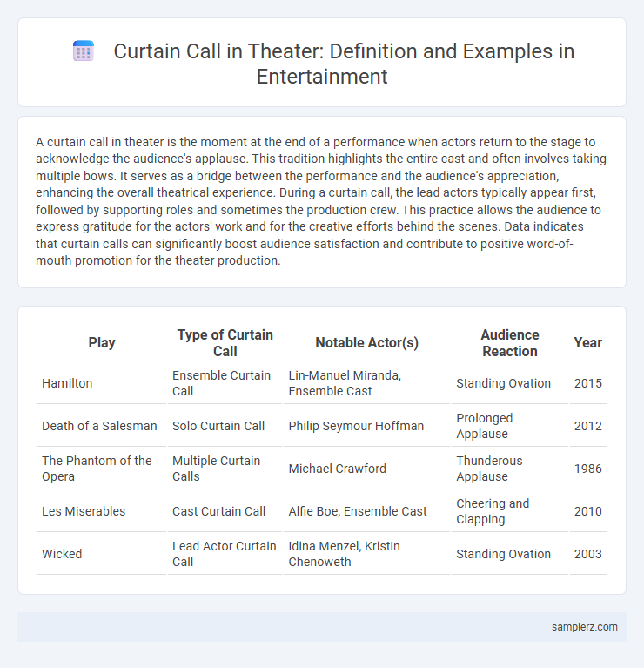644x668 pixels.
Task: Click the 'Year' column header
Action: [587, 343]
